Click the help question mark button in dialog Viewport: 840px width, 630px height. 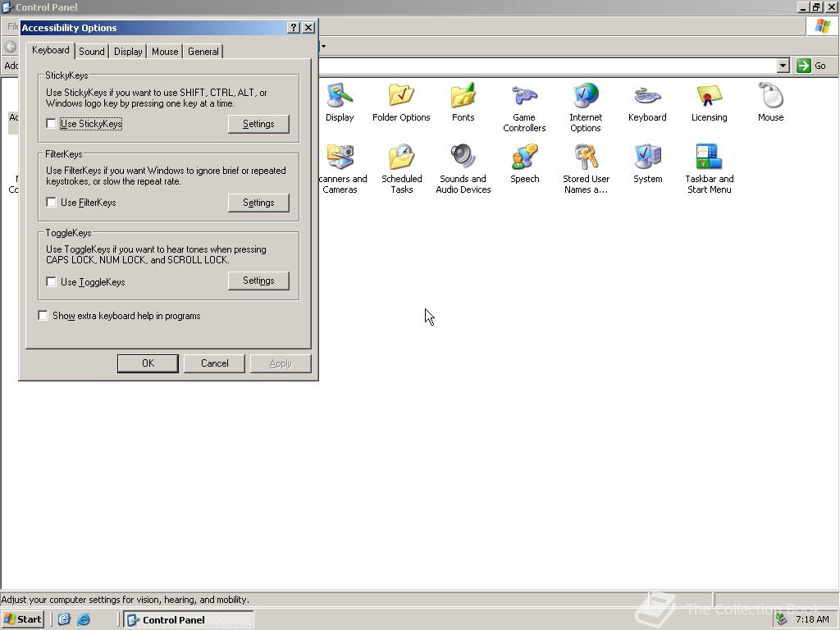(293, 28)
